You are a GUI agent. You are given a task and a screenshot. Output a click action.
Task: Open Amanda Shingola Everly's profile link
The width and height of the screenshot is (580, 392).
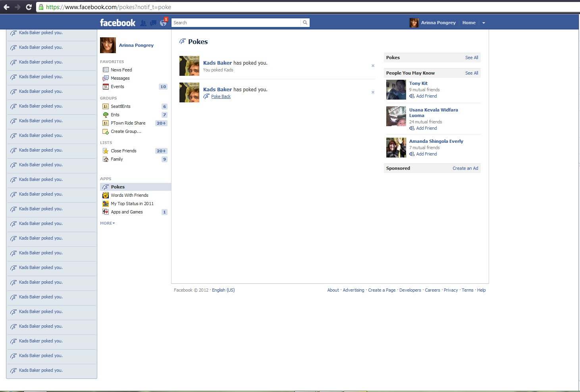pyautogui.click(x=436, y=141)
